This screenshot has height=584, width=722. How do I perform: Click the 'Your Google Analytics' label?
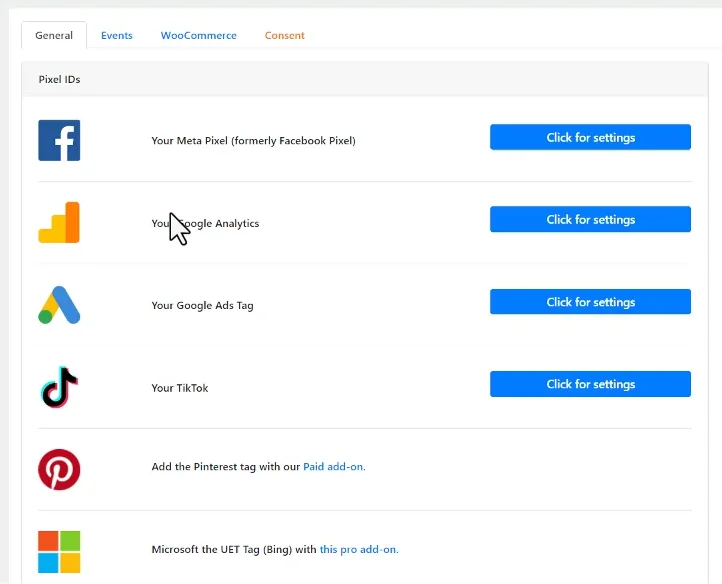coord(205,223)
